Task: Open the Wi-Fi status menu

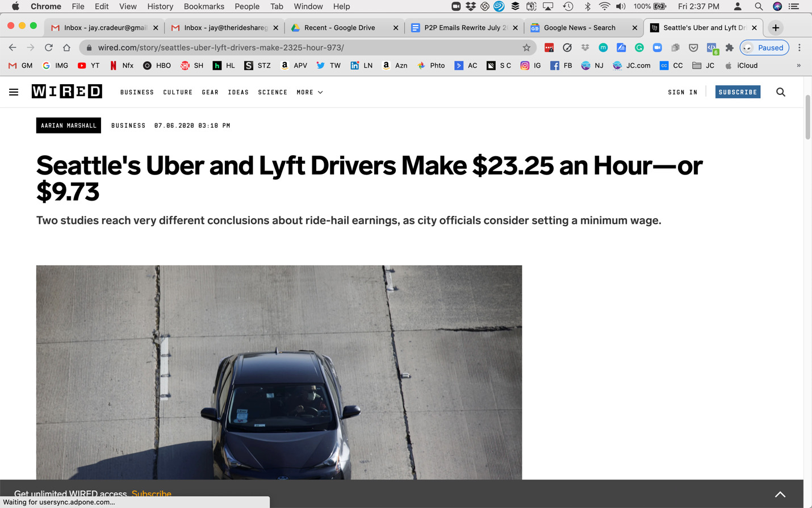Action: pyautogui.click(x=605, y=6)
